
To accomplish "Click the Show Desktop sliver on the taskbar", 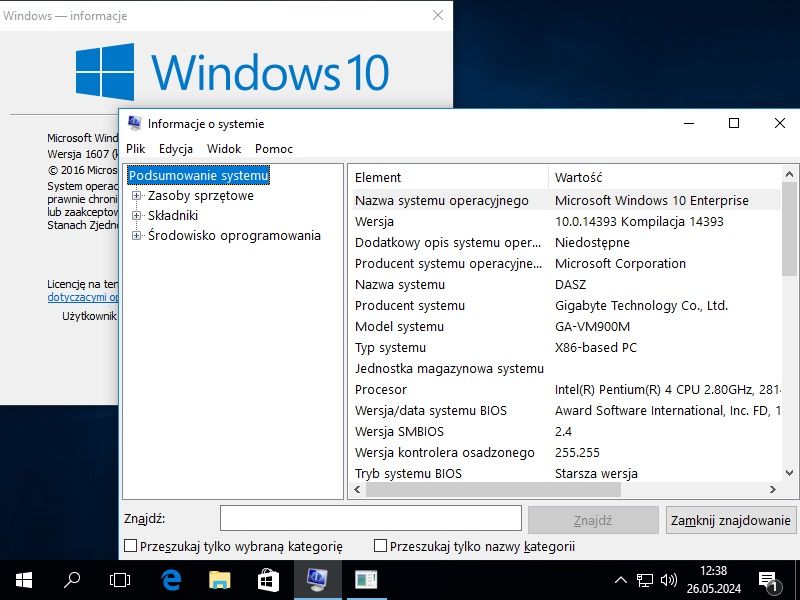I will pos(797,580).
